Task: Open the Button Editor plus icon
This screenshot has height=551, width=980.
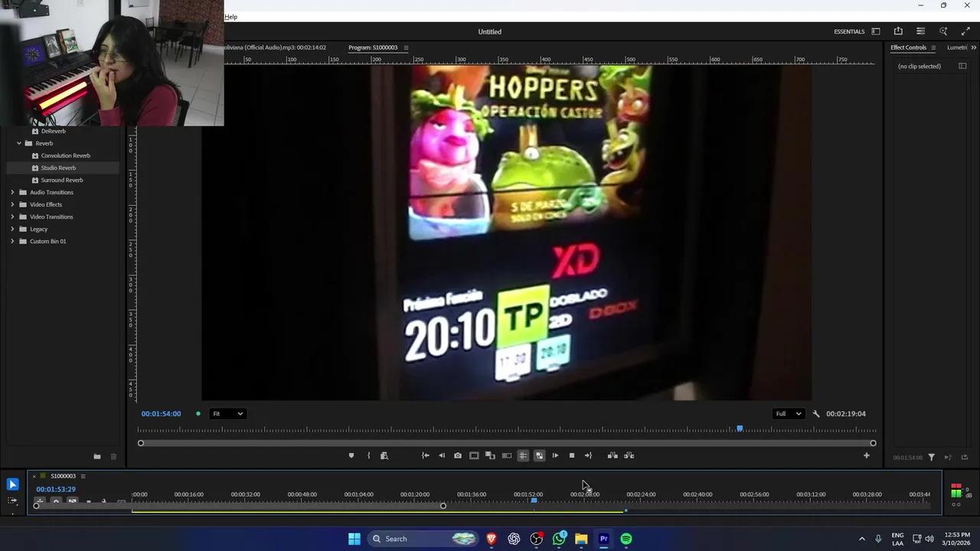Action: (x=866, y=455)
